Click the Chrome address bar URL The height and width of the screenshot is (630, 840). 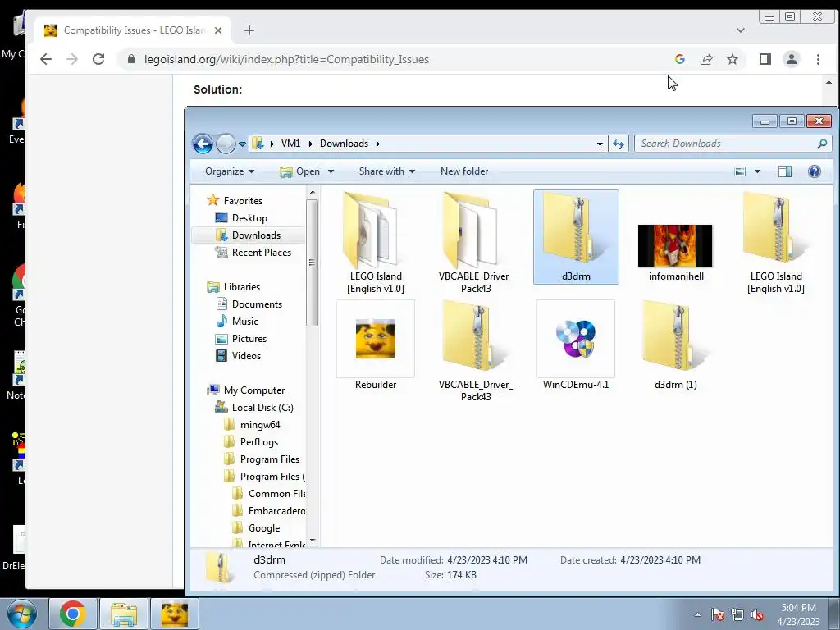(286, 59)
